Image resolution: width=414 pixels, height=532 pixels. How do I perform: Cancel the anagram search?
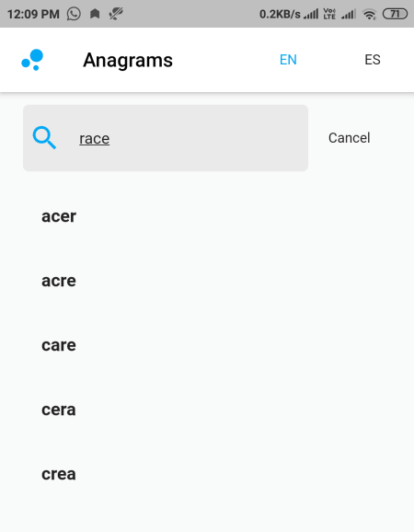click(350, 138)
